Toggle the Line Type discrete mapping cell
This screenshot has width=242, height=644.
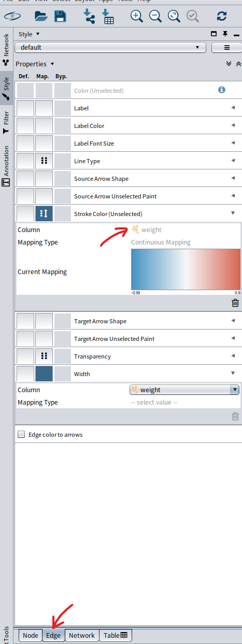coord(44,161)
